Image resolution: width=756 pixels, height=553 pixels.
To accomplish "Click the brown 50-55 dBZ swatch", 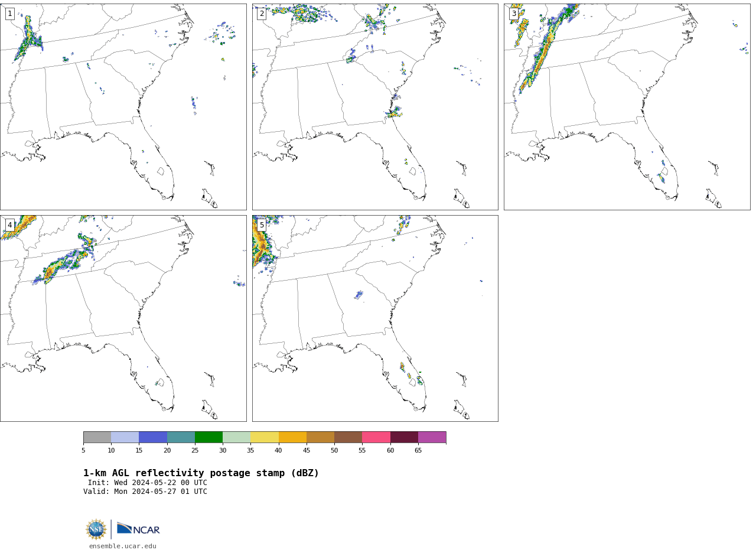I will (x=348, y=437).
